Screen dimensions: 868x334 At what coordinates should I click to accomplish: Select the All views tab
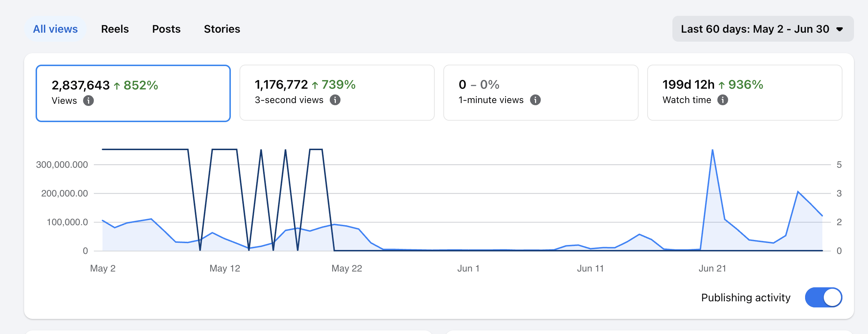tap(55, 29)
